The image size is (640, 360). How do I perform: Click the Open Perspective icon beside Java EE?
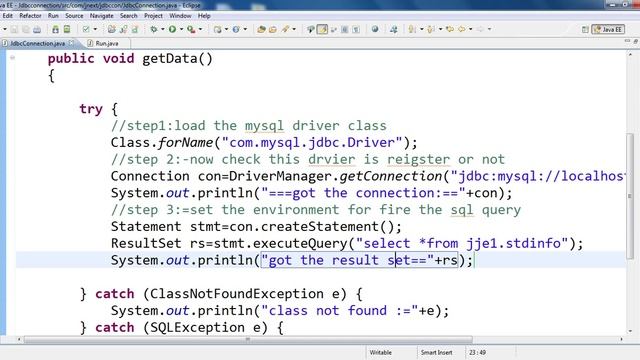click(x=585, y=29)
